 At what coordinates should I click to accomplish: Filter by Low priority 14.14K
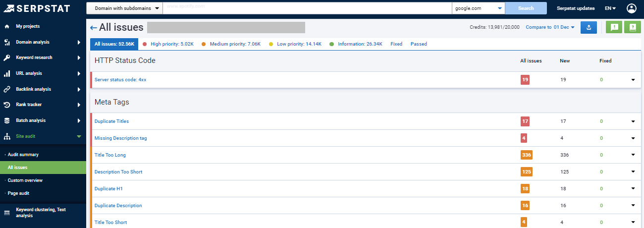295,44
